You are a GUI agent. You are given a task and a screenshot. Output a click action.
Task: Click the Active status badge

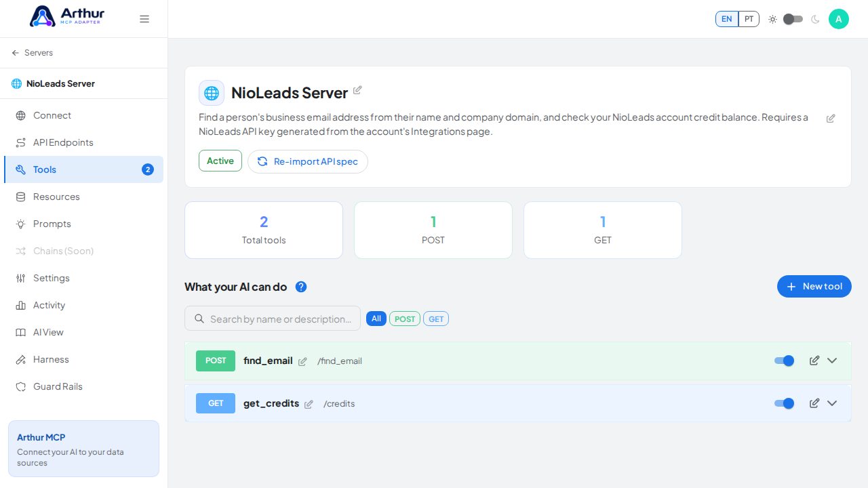220,161
